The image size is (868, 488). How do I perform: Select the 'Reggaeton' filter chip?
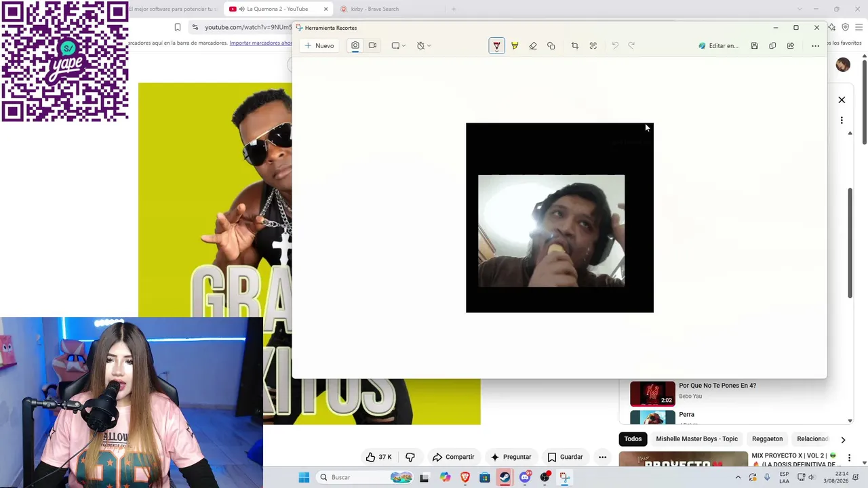tap(767, 439)
